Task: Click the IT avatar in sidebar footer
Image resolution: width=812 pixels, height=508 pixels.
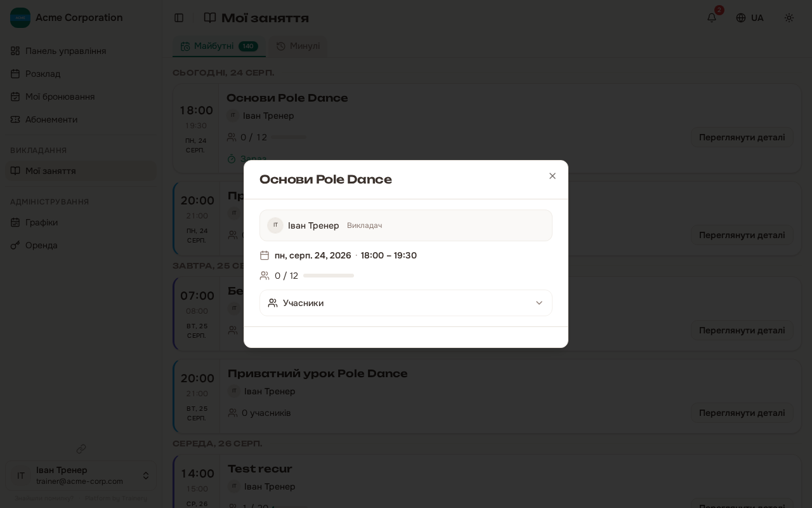Action: 21,476
